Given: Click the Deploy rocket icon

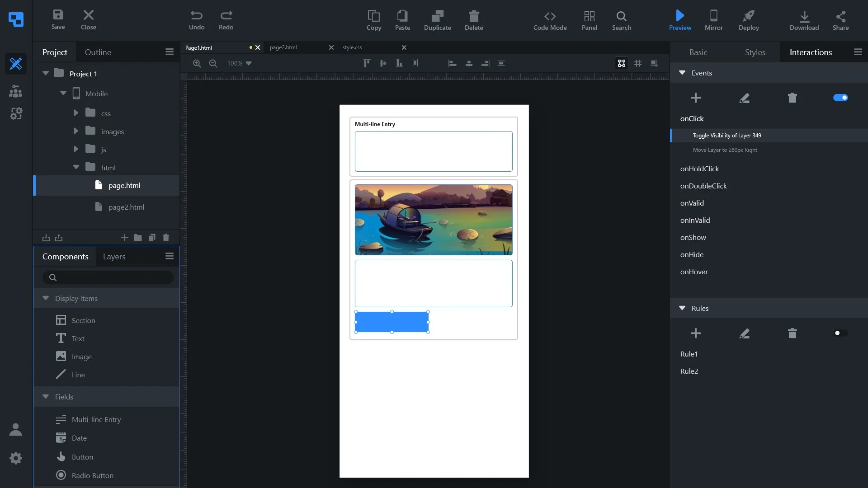Looking at the screenshot, I should coord(748,20).
